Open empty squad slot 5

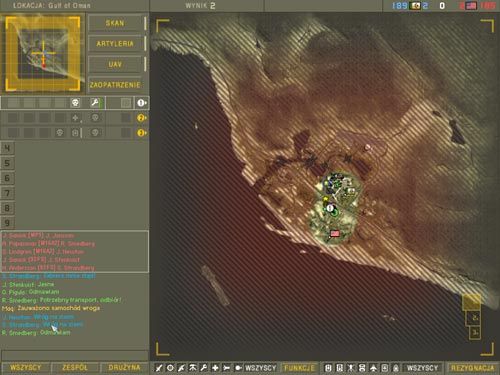pos(7,163)
